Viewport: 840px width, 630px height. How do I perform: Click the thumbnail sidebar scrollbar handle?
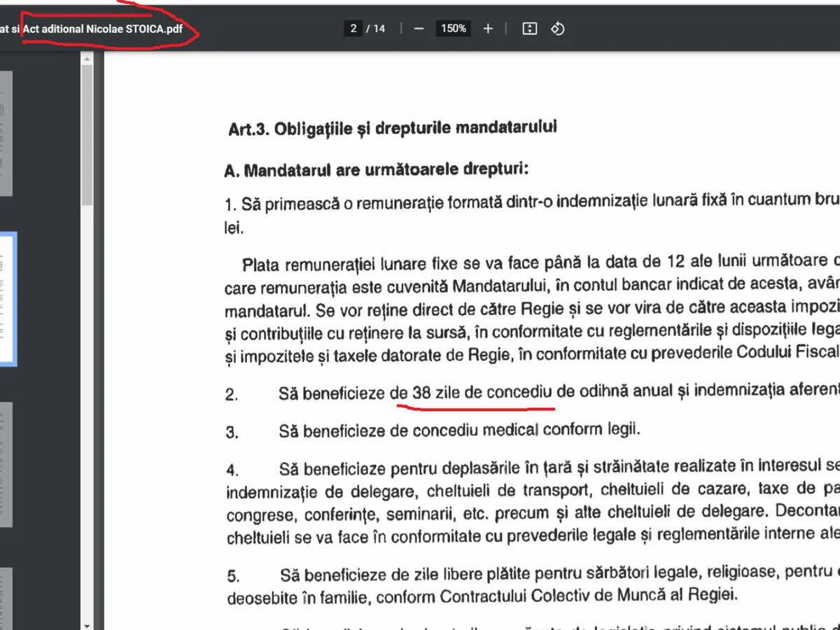point(87,133)
